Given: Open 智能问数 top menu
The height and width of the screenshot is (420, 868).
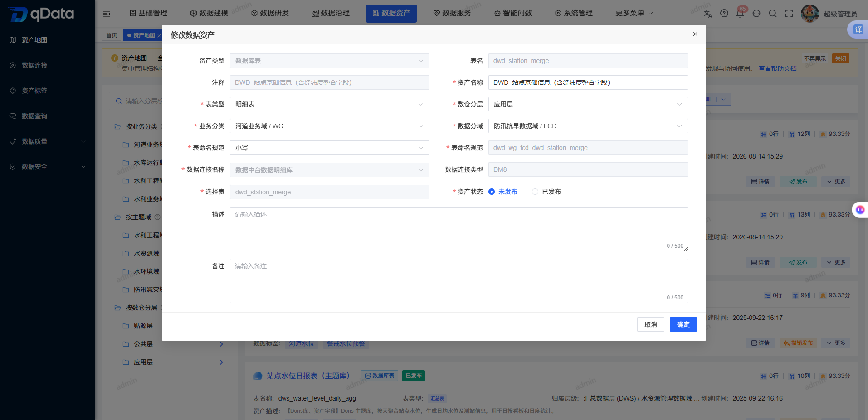Looking at the screenshot, I should (513, 13).
